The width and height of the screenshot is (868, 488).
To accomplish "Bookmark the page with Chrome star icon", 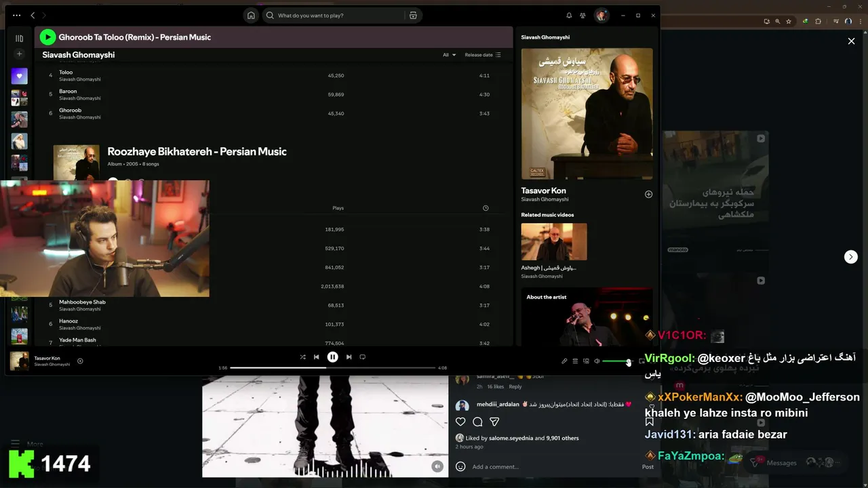I will (789, 21).
